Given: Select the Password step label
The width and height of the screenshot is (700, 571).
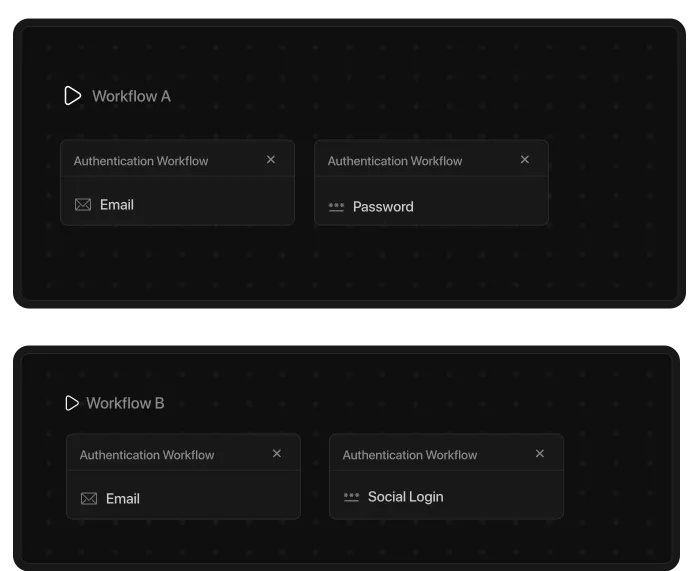Looking at the screenshot, I should pyautogui.click(x=383, y=207).
